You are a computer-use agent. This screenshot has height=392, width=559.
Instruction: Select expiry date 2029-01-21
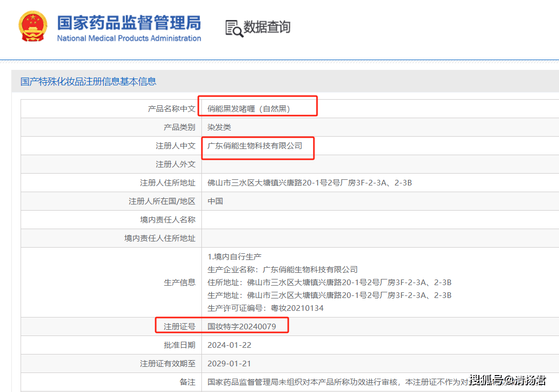click(229, 364)
